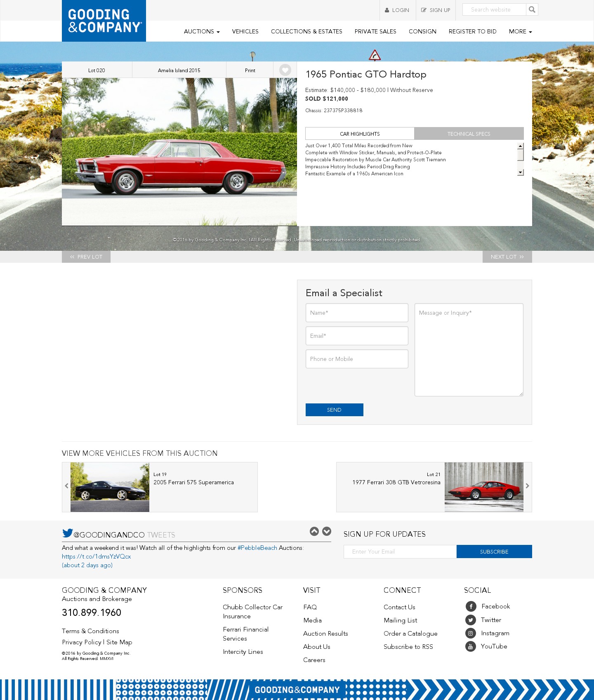Click the SIGN UP link

point(436,10)
